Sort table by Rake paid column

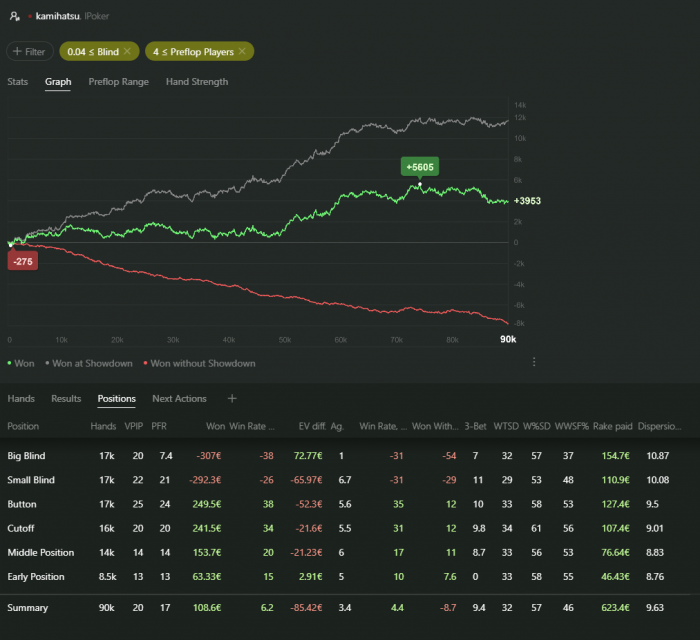tap(611, 426)
